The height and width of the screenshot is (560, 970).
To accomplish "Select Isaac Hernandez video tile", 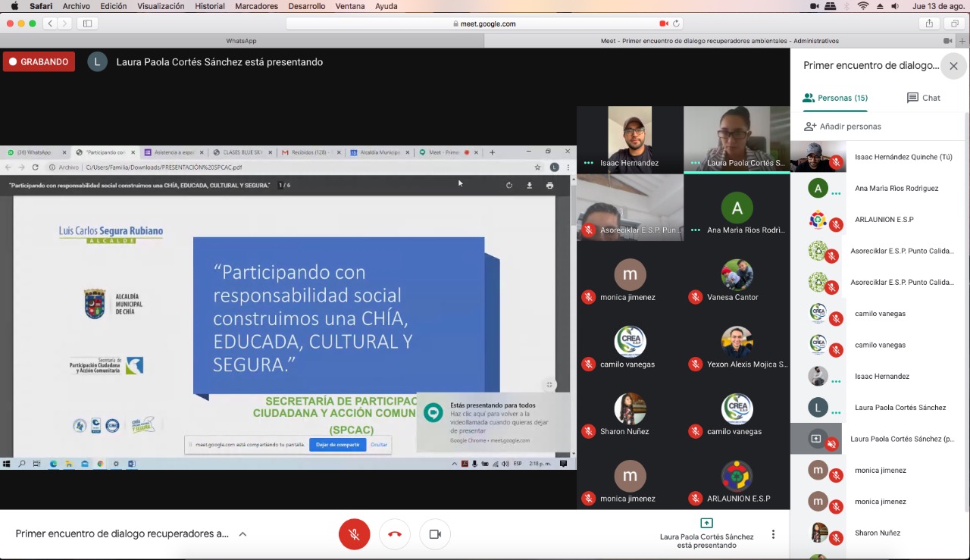I will pyautogui.click(x=630, y=139).
